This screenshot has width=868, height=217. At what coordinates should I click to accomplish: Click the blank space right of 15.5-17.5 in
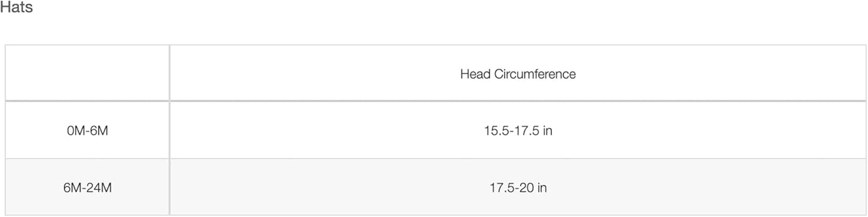click(x=709, y=130)
